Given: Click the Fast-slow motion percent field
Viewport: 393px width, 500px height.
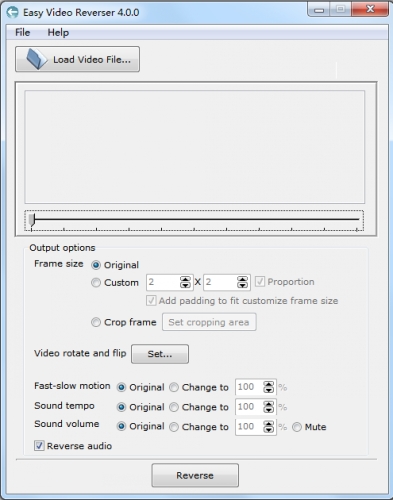Looking at the screenshot, I should (249, 387).
